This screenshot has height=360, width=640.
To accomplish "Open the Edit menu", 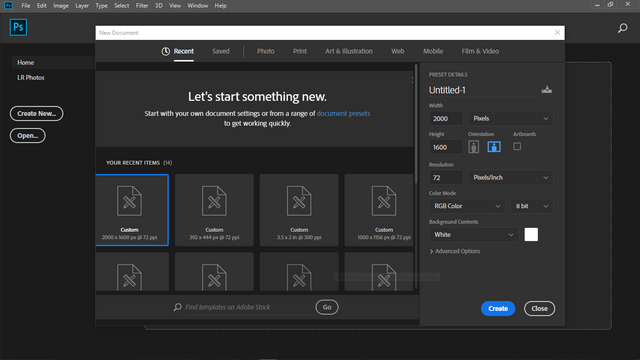I will [42, 6].
